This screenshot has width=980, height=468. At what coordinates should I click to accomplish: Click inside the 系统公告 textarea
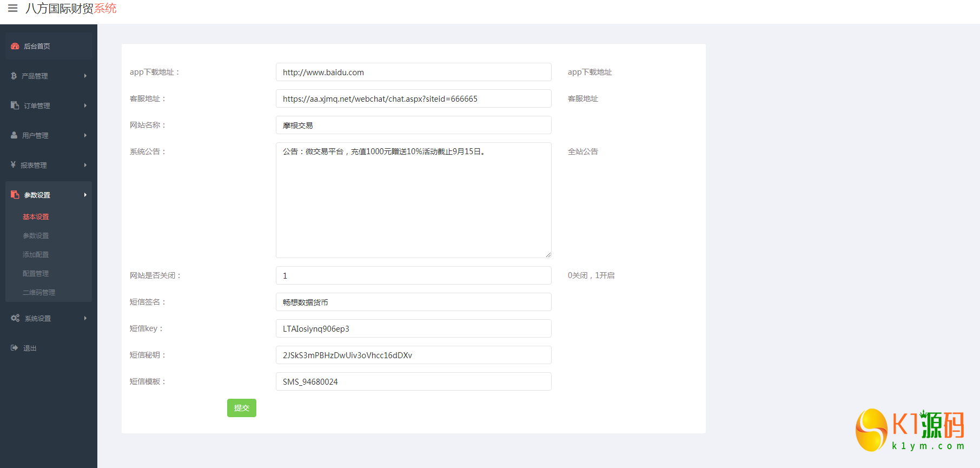[414, 200]
